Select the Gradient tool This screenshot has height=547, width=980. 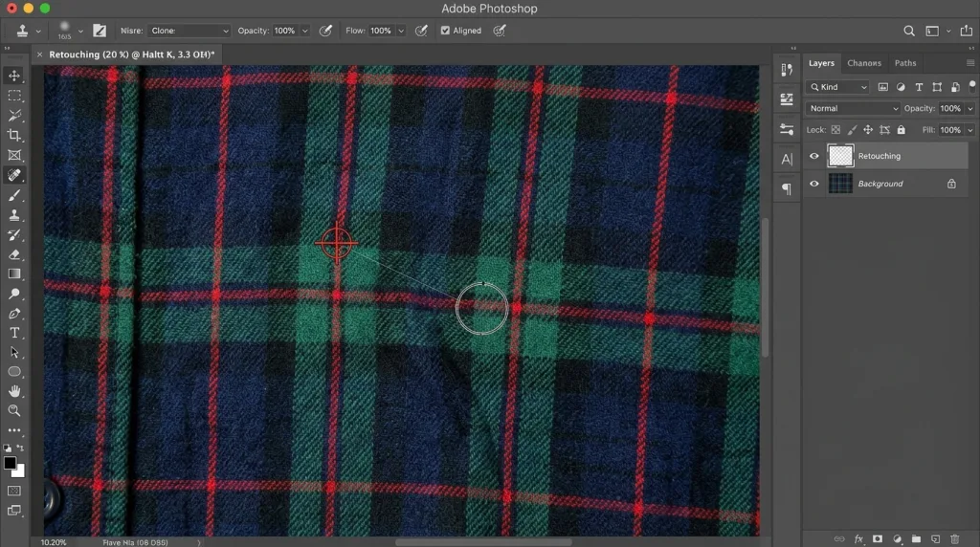click(13, 274)
